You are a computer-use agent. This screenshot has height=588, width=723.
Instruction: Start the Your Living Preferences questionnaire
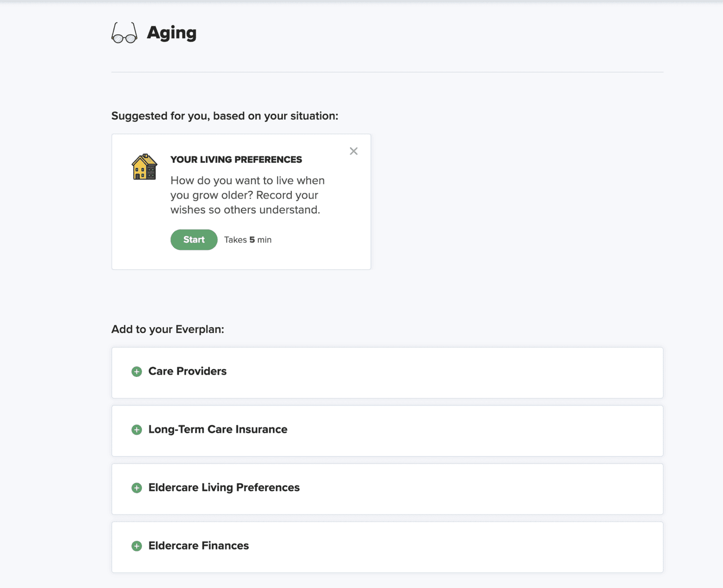(193, 240)
